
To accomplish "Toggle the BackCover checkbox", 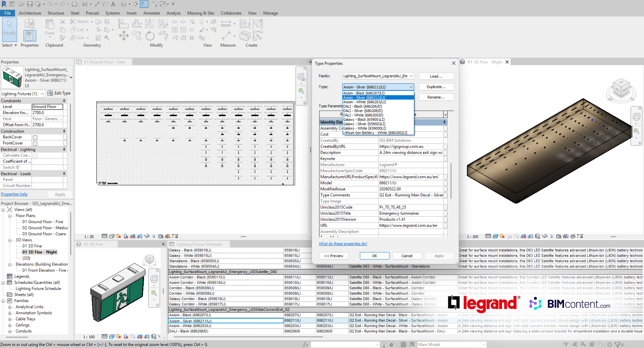I will click(35, 137).
